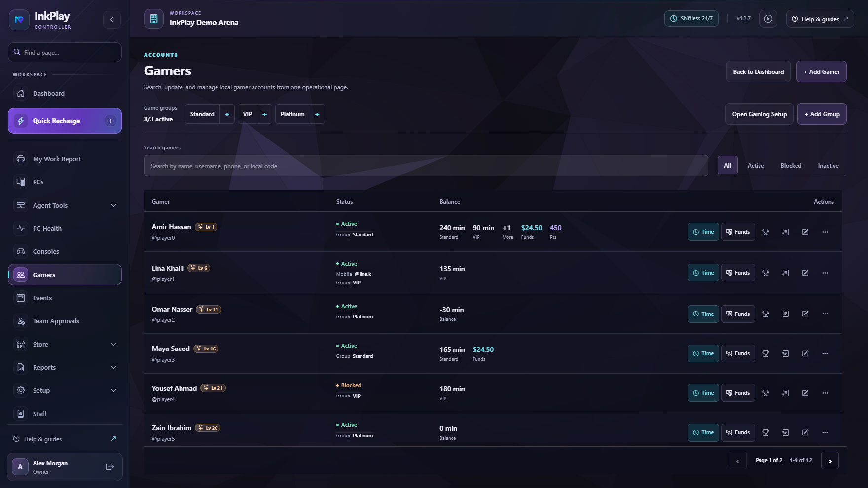
Task: Click the plus beside VIP group
Action: [x=264, y=114]
